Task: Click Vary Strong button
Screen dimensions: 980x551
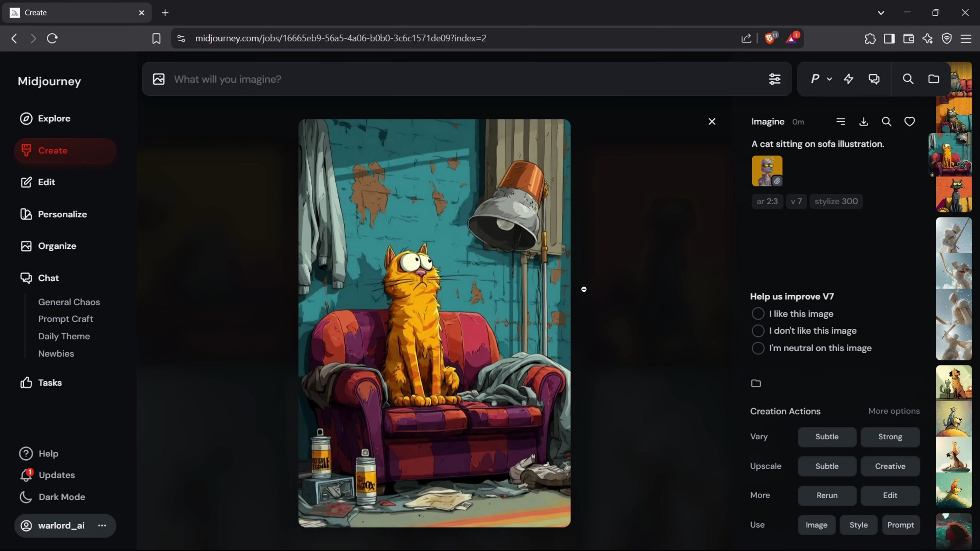Action: pyautogui.click(x=890, y=437)
